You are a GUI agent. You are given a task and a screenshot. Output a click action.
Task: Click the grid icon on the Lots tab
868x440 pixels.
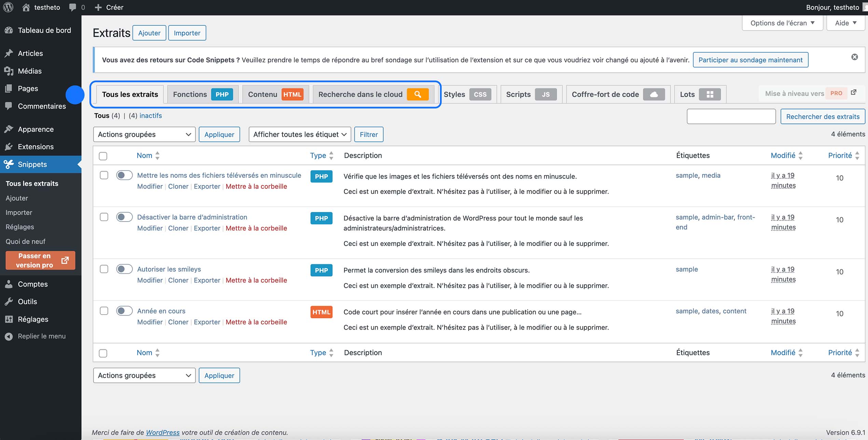tap(709, 94)
